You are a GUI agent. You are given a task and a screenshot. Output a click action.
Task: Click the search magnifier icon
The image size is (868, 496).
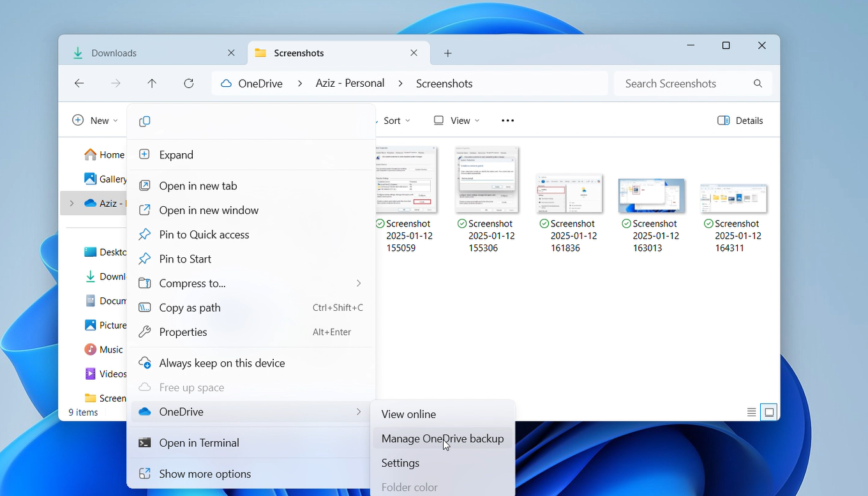point(758,84)
